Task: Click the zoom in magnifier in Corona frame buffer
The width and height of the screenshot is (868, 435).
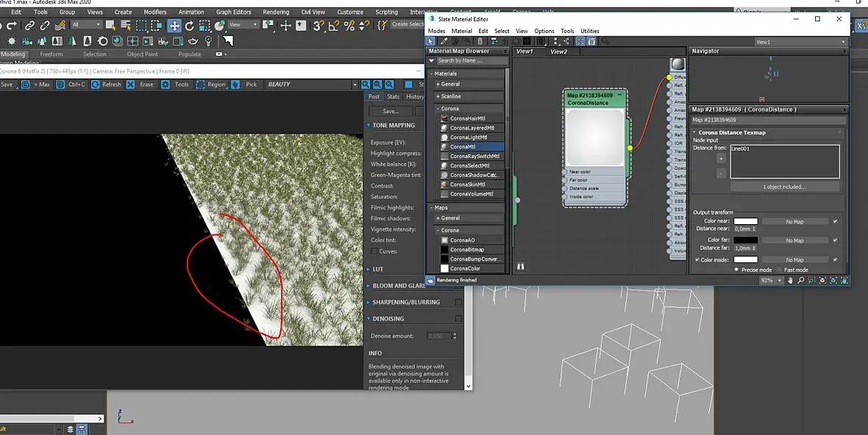Action: click(366, 85)
